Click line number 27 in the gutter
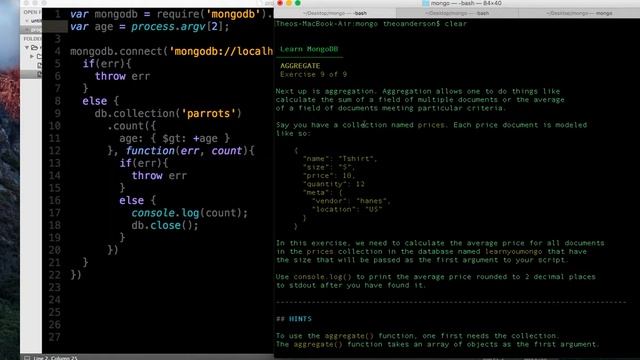Image resolution: width=640 pixels, height=360 pixels. [x=55, y=337]
